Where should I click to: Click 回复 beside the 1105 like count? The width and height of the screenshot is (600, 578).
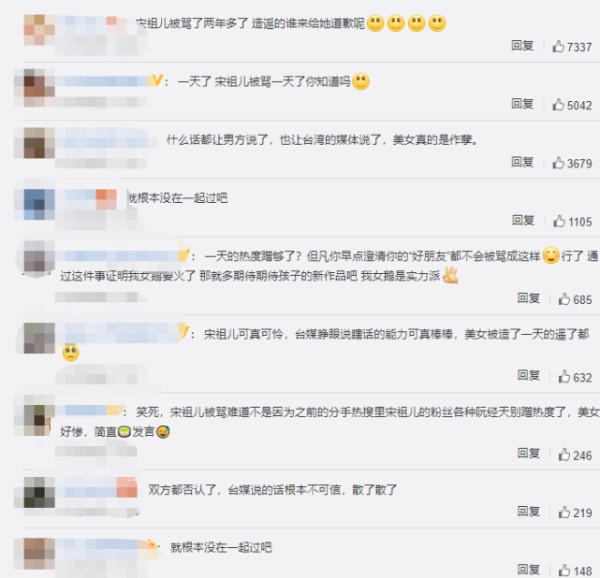pos(523,220)
